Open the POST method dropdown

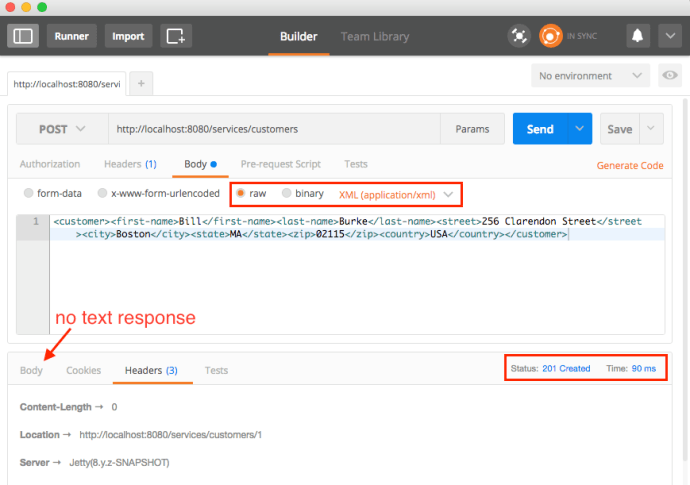click(61, 129)
